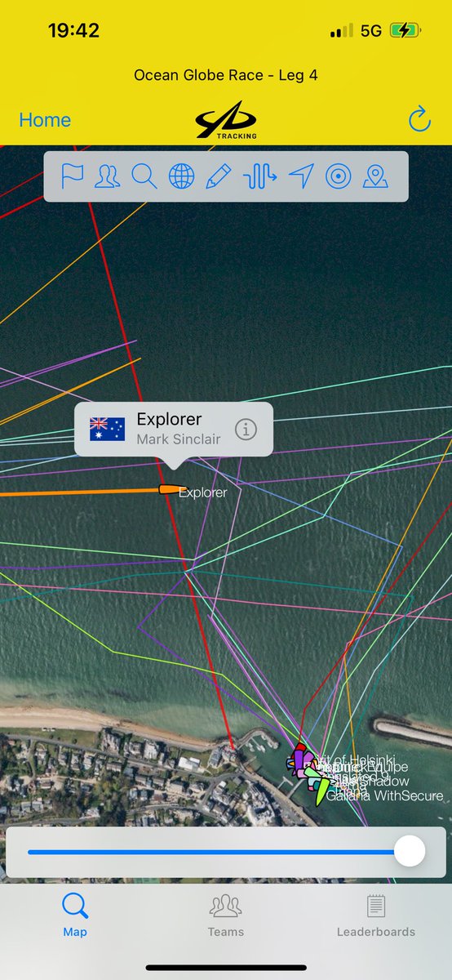
Task: Tap the 'Explorer' label beside the boat
Action: coord(203,492)
